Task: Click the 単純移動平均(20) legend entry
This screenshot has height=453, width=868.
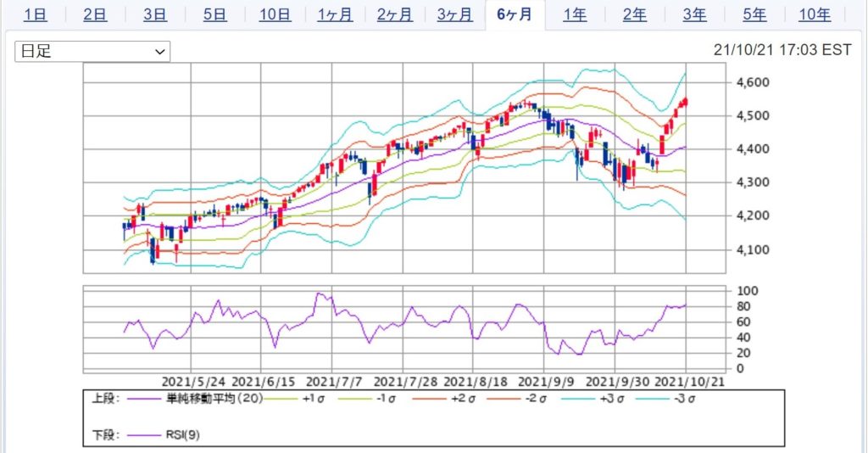Action: 196,398
